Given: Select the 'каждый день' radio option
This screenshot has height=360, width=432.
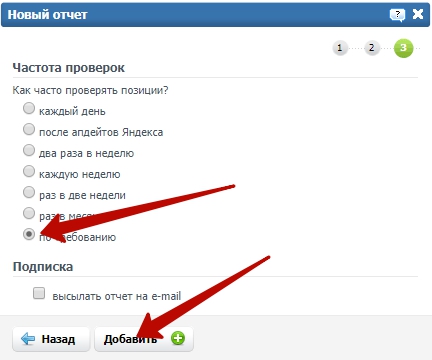Looking at the screenshot, I should [x=29, y=108].
